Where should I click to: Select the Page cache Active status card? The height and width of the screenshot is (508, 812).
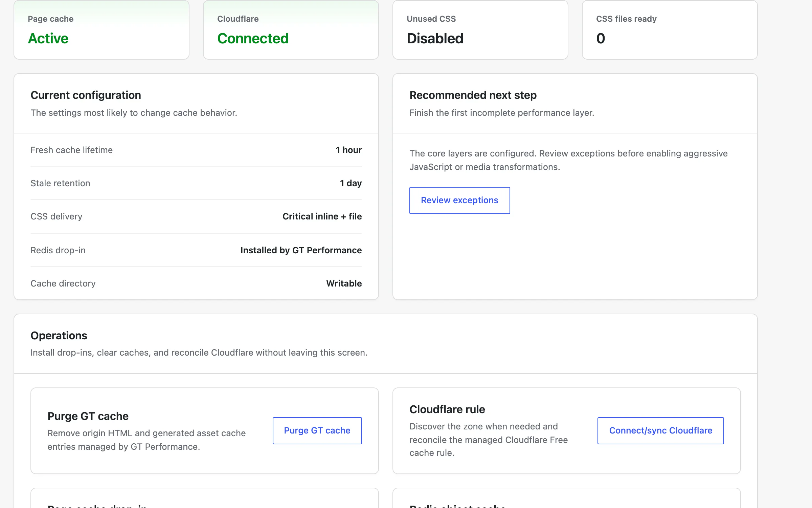[x=101, y=30]
